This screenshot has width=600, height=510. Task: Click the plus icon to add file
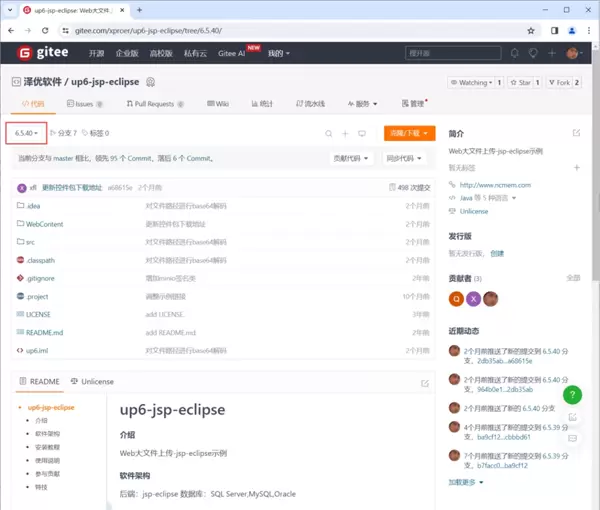click(x=345, y=133)
